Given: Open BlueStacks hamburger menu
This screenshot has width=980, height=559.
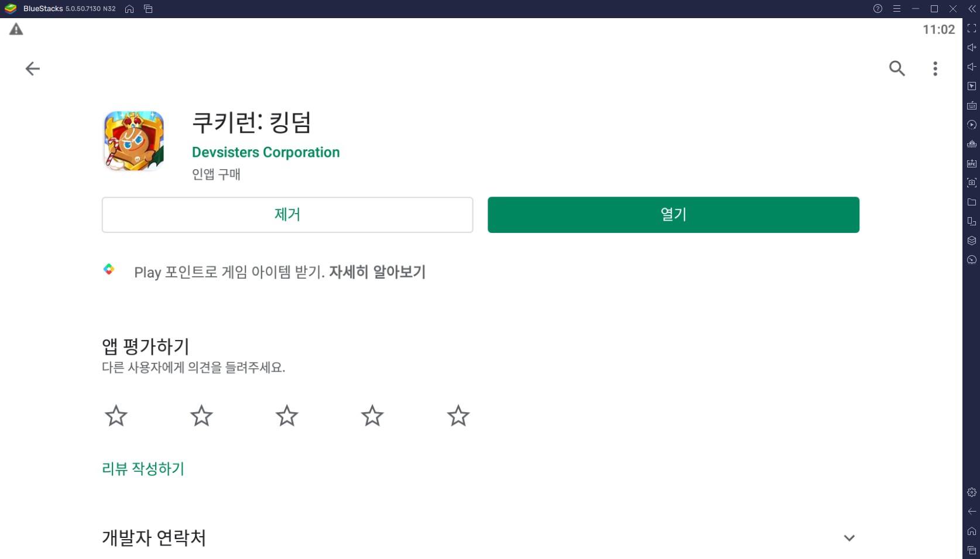Looking at the screenshot, I should point(896,9).
